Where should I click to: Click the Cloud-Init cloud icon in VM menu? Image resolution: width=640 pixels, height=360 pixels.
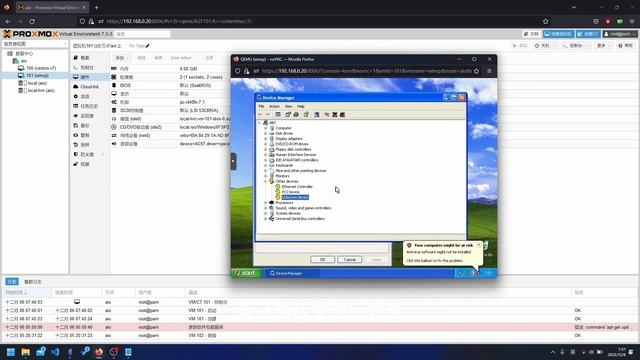tap(76, 87)
